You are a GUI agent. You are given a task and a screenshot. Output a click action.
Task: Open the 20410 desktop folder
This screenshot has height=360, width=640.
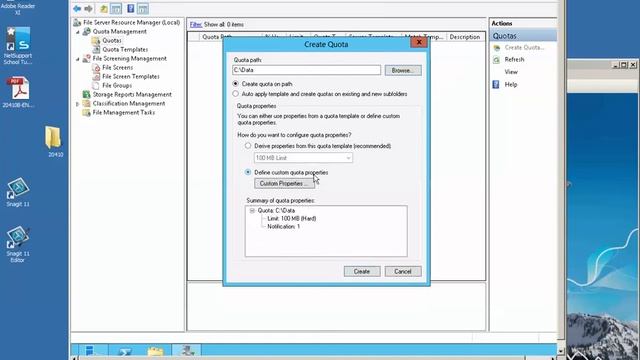[53, 141]
